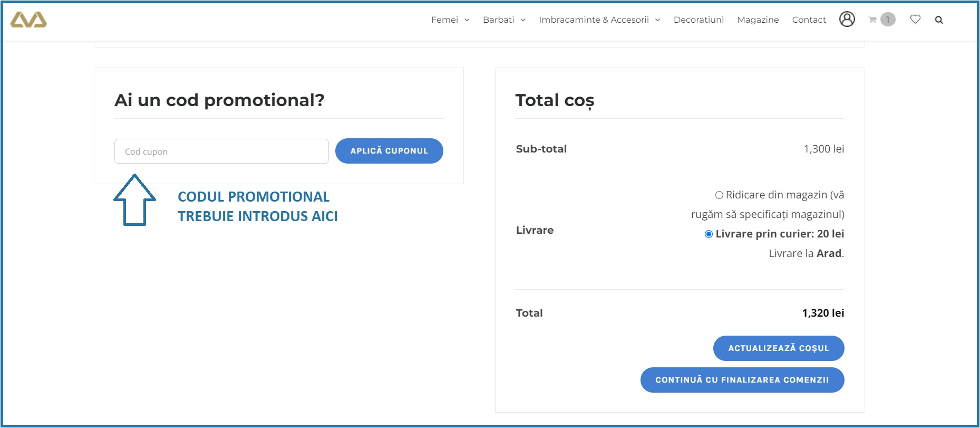The width and height of the screenshot is (980, 428).
Task: Click the Sub-total label
Action: (541, 149)
